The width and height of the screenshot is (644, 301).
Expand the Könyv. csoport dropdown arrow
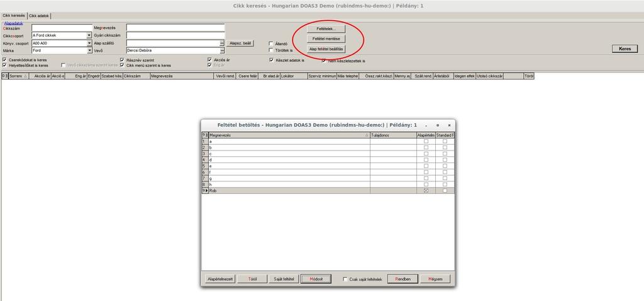click(x=89, y=43)
